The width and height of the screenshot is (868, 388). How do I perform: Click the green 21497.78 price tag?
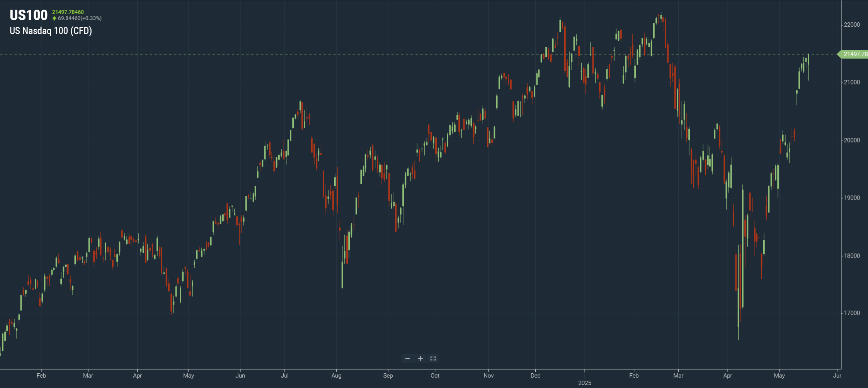tap(853, 54)
